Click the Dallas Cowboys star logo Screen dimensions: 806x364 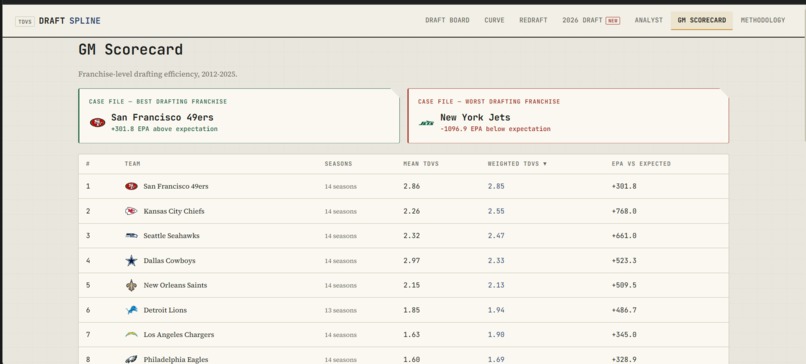coord(132,261)
